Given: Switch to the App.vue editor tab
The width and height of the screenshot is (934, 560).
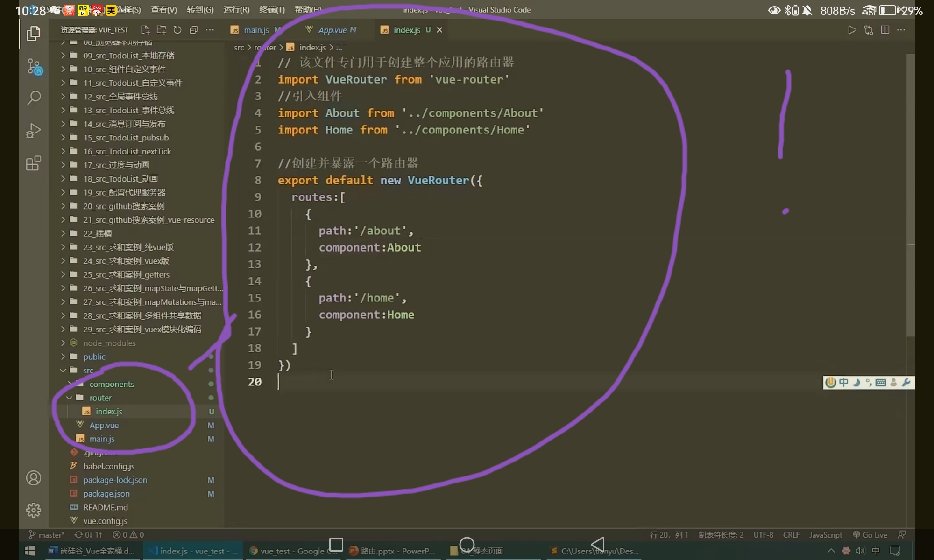Looking at the screenshot, I should (x=332, y=30).
